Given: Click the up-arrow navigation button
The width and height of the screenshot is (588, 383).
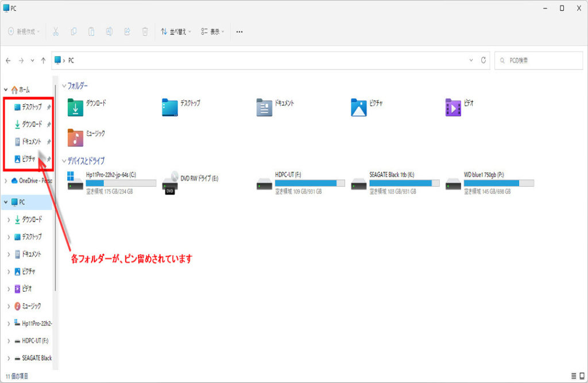Looking at the screenshot, I should 44,60.
